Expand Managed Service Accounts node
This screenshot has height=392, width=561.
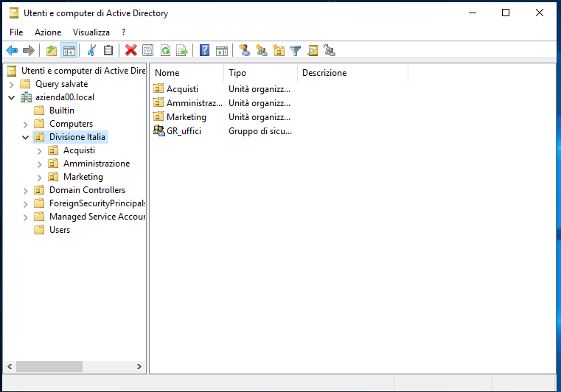click(x=25, y=217)
